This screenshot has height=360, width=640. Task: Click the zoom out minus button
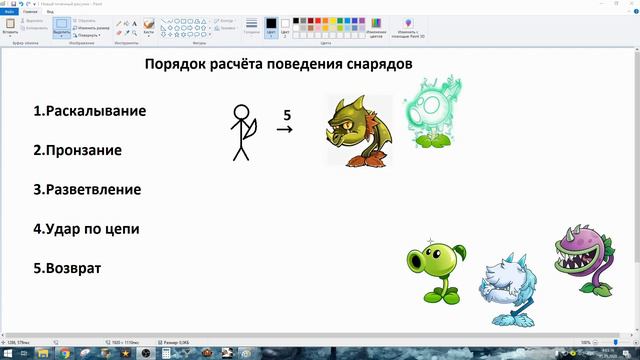point(596,342)
